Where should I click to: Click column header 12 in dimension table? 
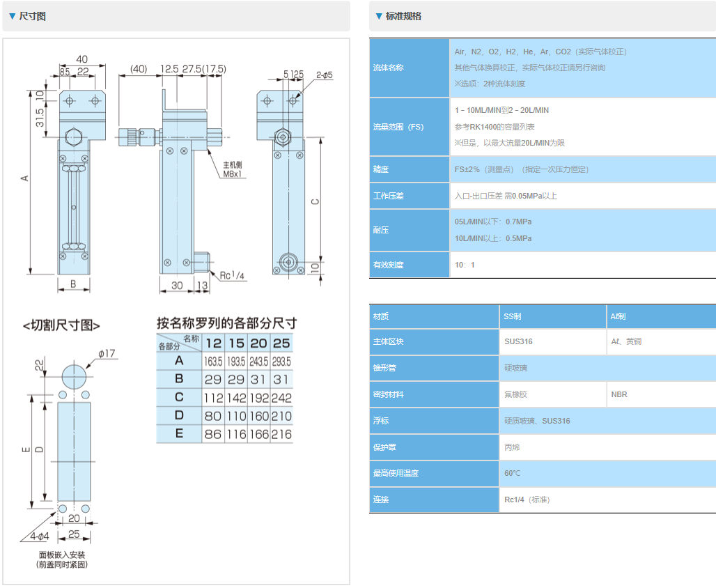pyautogui.click(x=213, y=343)
